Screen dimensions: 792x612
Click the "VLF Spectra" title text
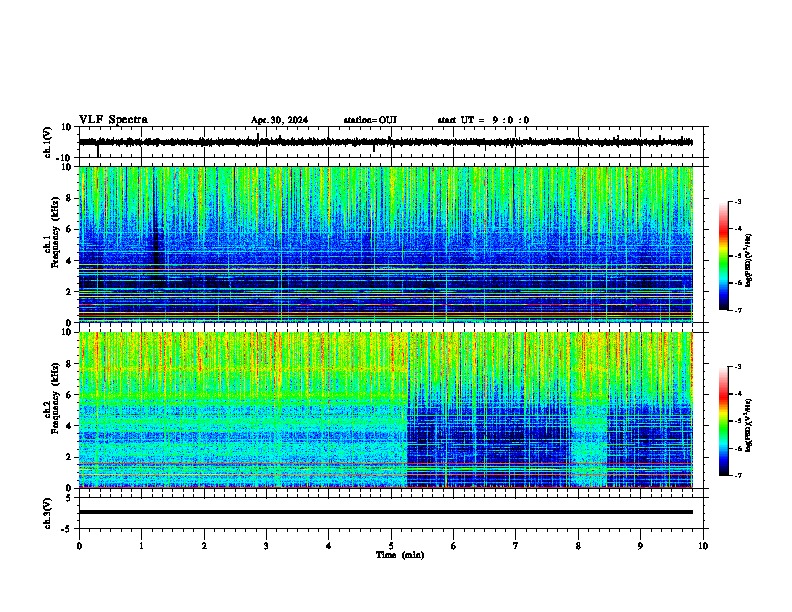click(x=113, y=120)
